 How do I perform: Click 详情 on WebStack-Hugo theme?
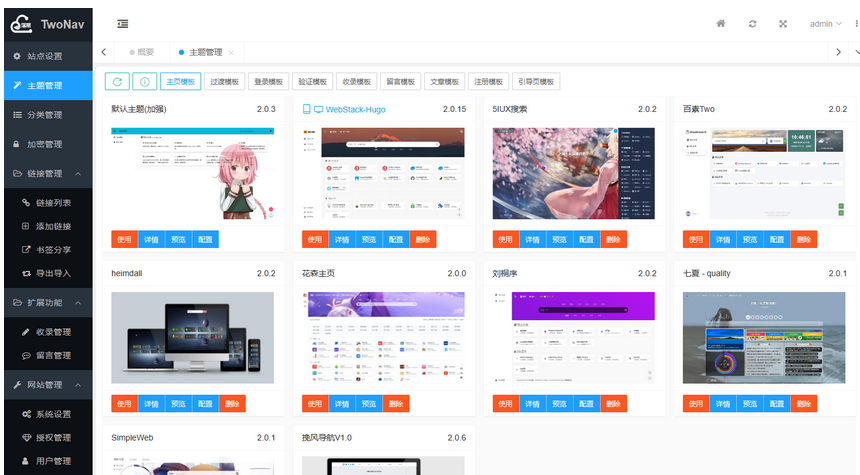(342, 239)
